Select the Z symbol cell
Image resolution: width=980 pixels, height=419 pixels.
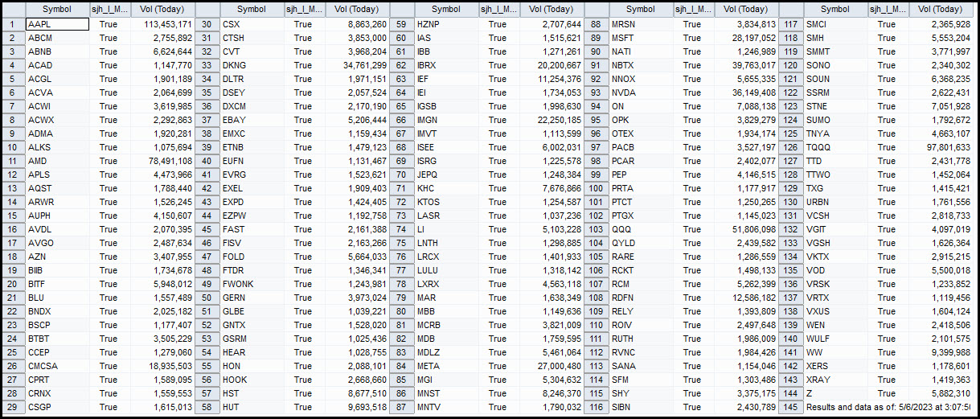click(835, 393)
